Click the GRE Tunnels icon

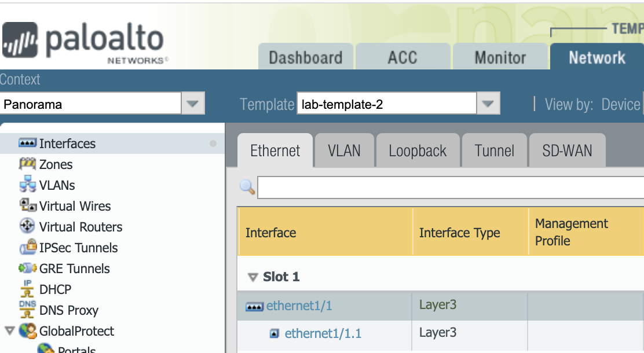28,269
